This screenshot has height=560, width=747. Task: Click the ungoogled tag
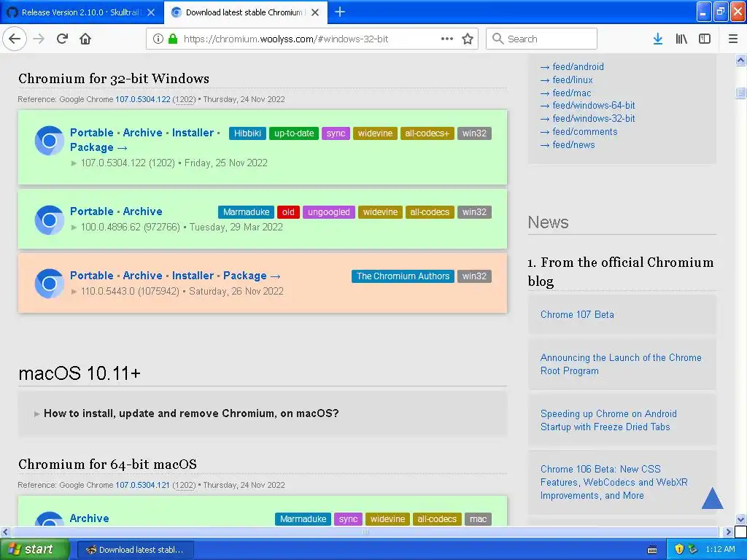tap(329, 212)
